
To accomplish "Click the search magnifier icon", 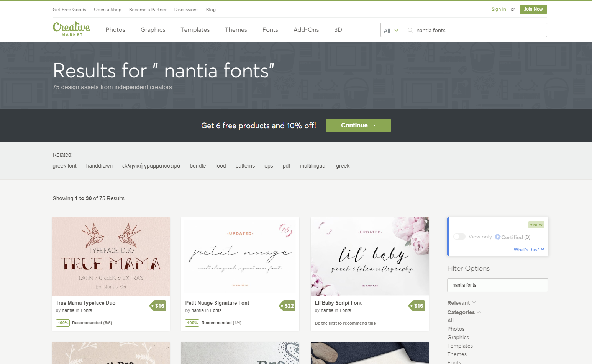I will point(410,30).
